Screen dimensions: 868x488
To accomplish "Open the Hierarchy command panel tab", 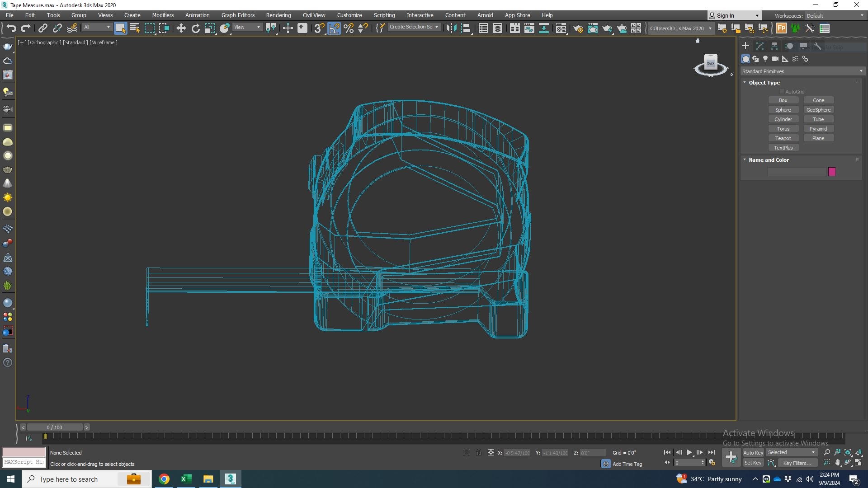I will [x=774, y=46].
